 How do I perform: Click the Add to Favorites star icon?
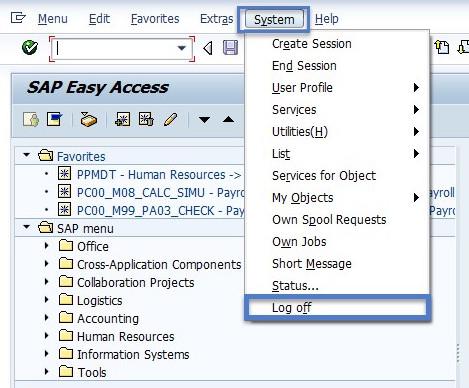[123, 119]
